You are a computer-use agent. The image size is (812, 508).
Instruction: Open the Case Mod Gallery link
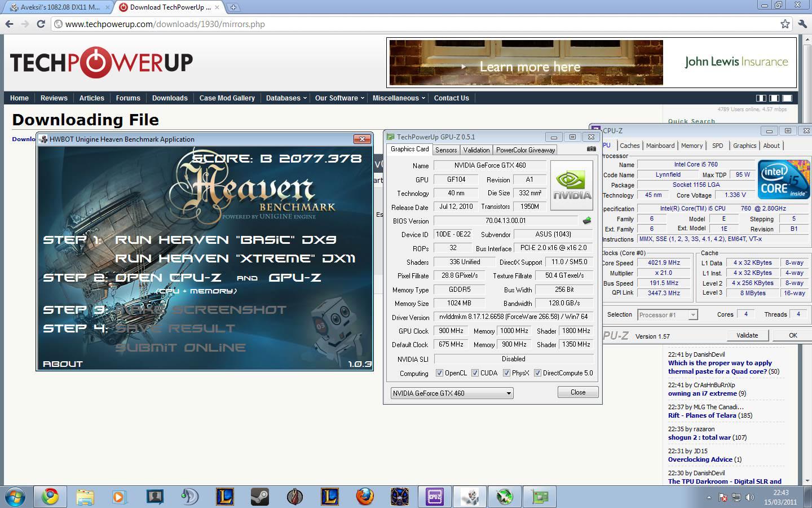tap(227, 98)
